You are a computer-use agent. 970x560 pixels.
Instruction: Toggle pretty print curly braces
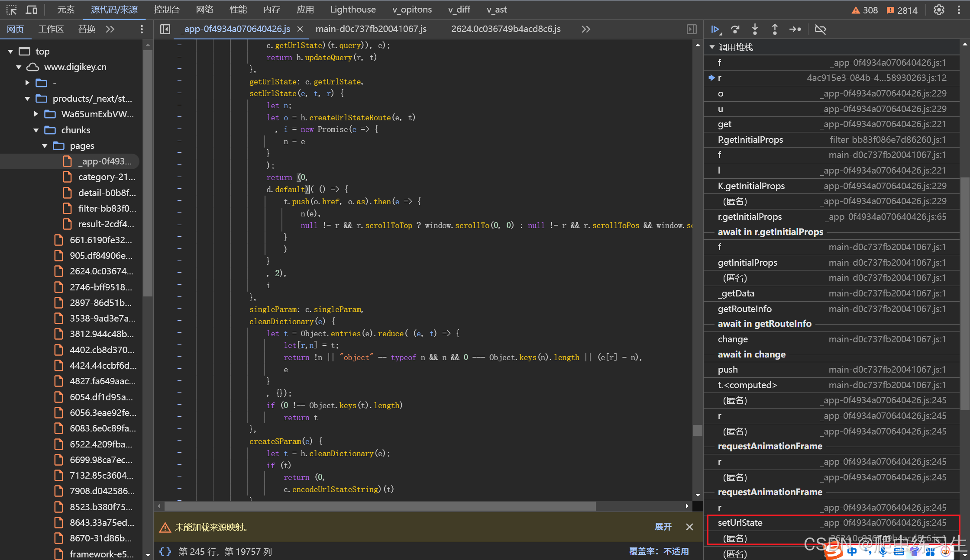pos(165,551)
